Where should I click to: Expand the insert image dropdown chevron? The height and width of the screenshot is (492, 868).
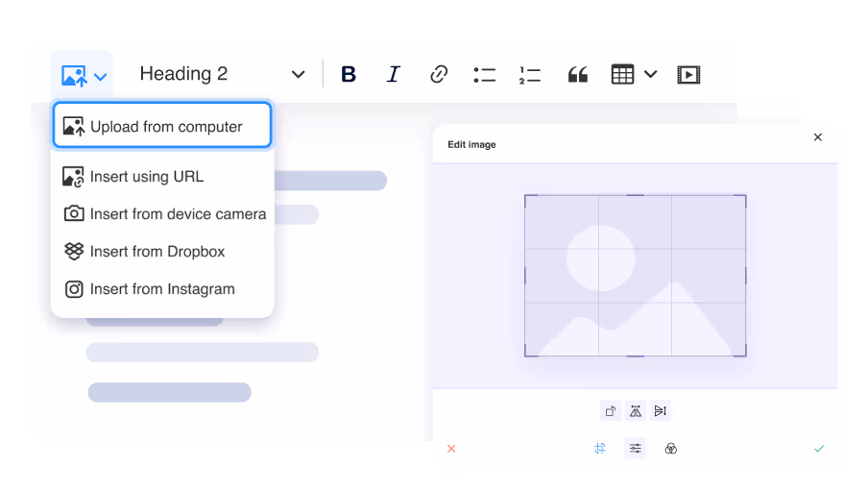(102, 76)
